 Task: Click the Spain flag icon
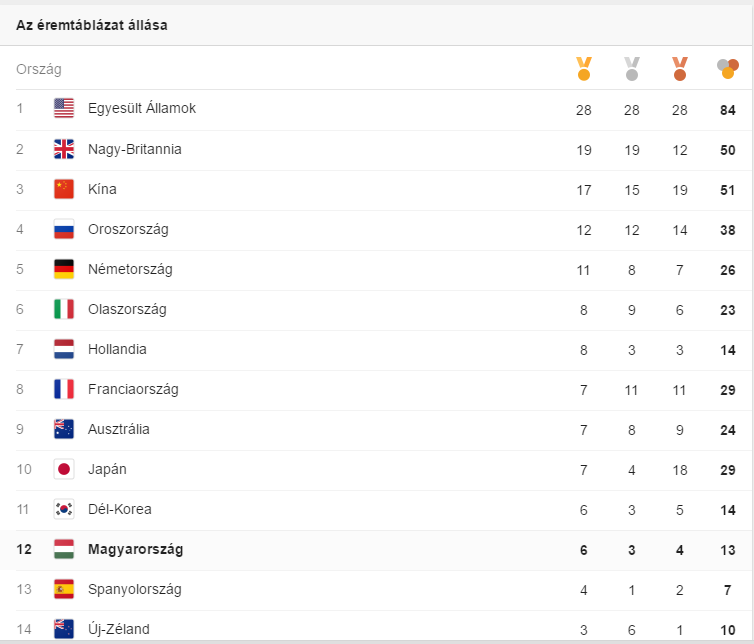[x=64, y=589]
